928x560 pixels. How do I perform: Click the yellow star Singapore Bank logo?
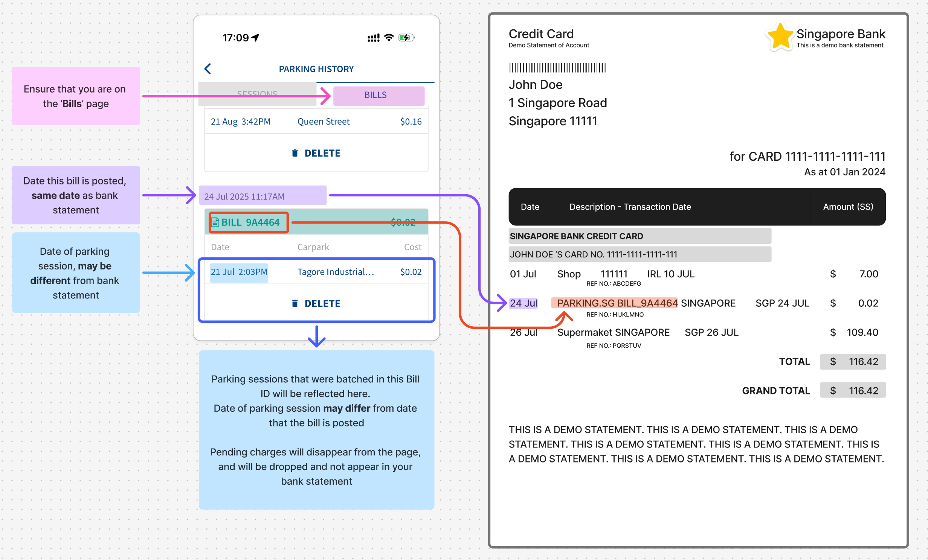[781, 37]
